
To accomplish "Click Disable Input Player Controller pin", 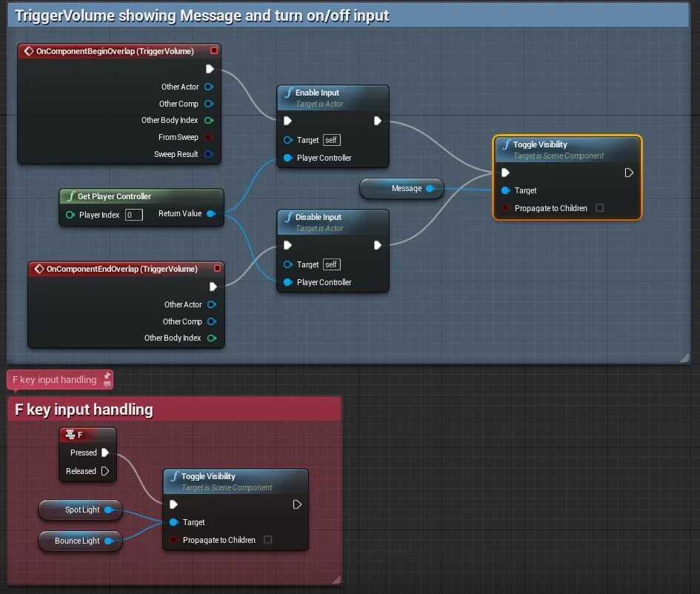I will click(x=288, y=282).
